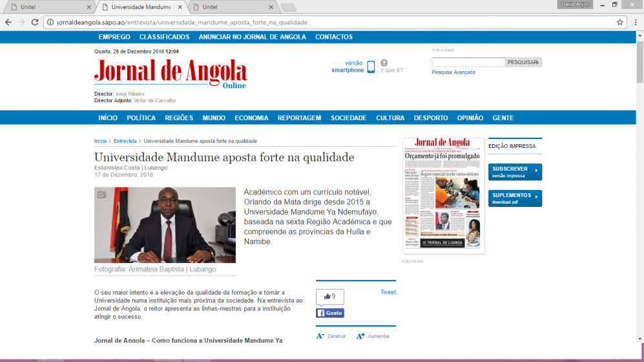Bookmark page using the star icon

(x=619, y=23)
